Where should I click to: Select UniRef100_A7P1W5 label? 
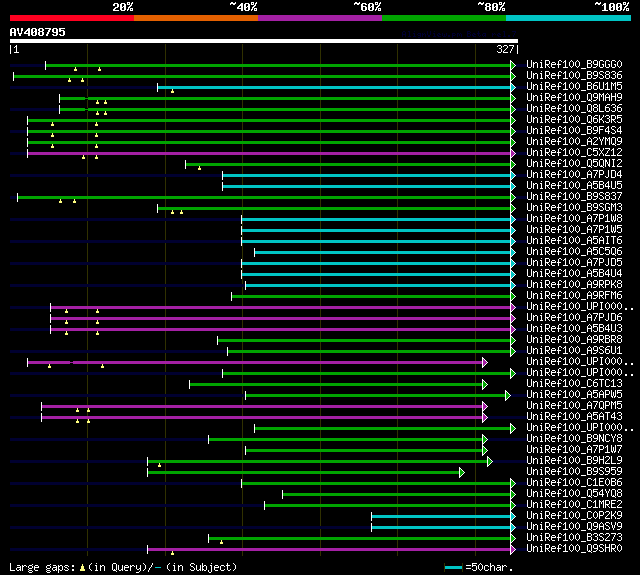(574, 230)
